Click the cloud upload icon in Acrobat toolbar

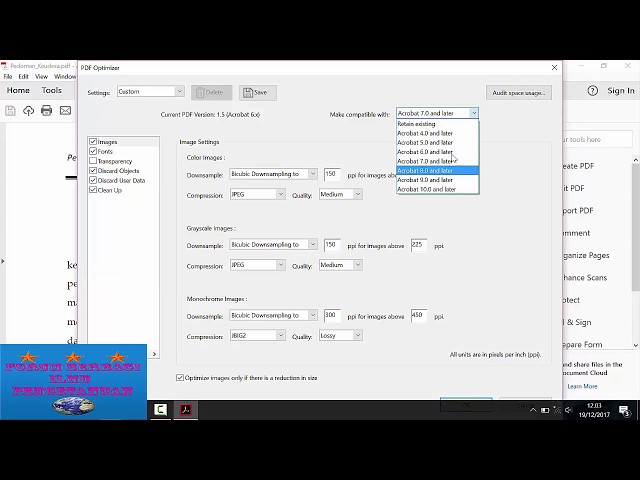point(28,111)
